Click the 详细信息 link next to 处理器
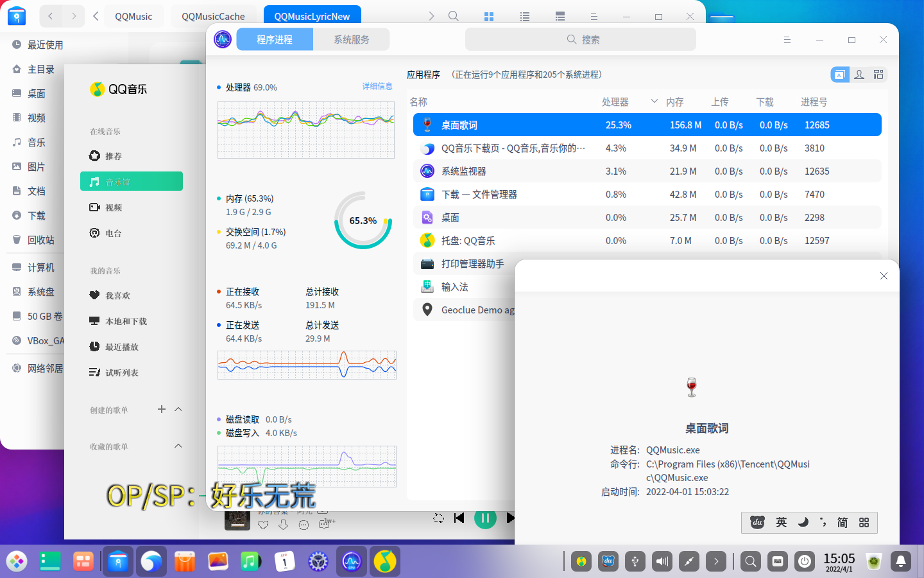The width and height of the screenshot is (924, 578). (x=377, y=86)
